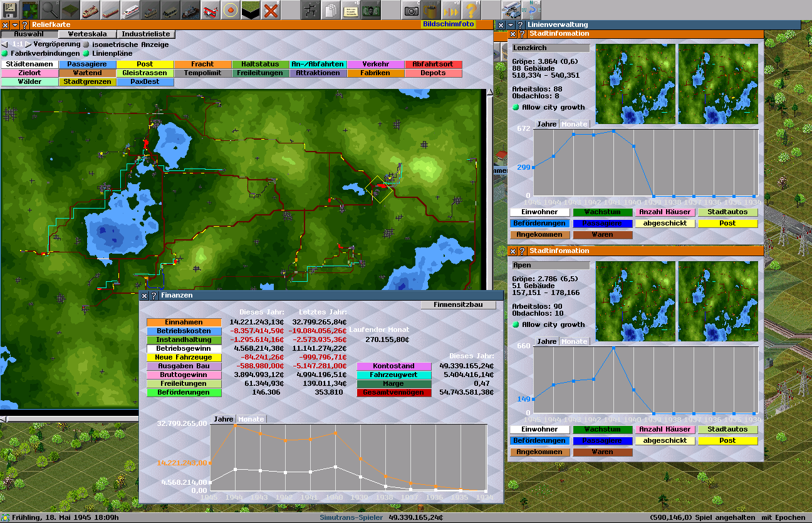This screenshot has height=523, width=812.
Task: Click the Lenzkirch city name field
Action: pos(551,48)
